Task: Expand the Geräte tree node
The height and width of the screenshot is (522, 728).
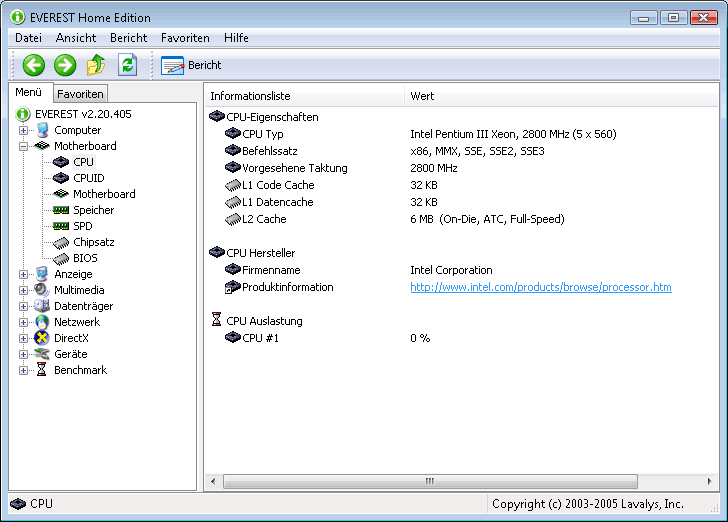Action: point(23,354)
